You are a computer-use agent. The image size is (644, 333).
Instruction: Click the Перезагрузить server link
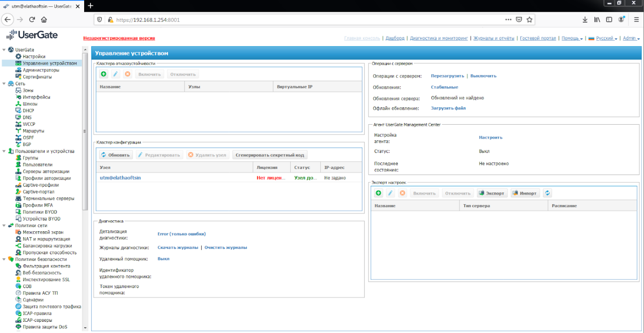point(447,76)
